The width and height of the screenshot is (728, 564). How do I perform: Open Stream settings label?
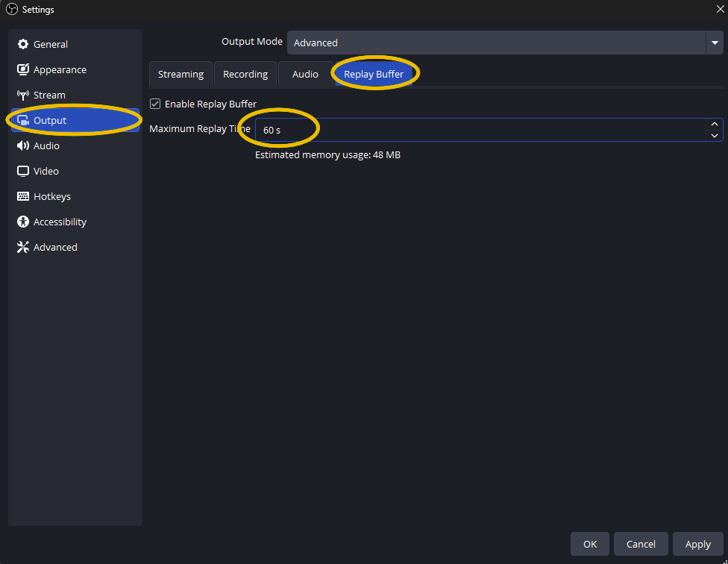(49, 95)
